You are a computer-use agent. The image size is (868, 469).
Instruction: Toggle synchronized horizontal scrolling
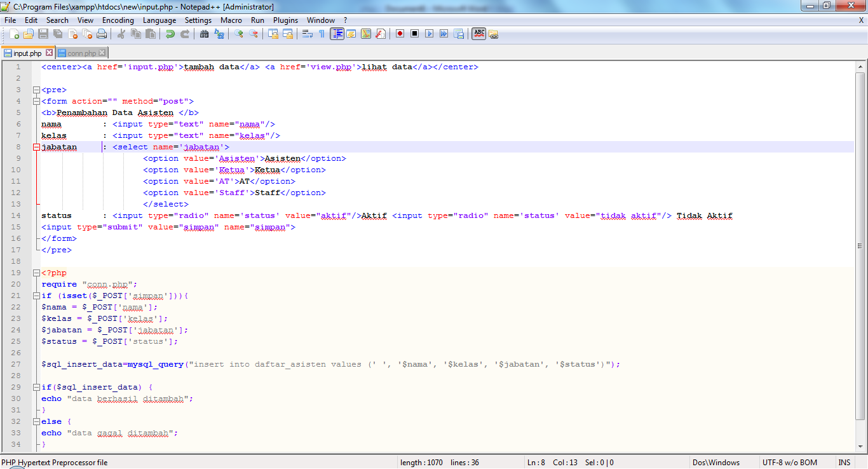point(288,34)
